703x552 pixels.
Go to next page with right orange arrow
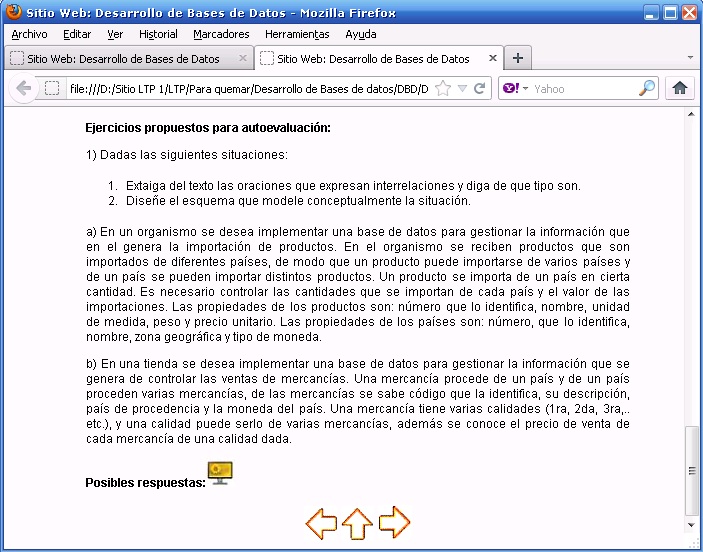point(394,522)
